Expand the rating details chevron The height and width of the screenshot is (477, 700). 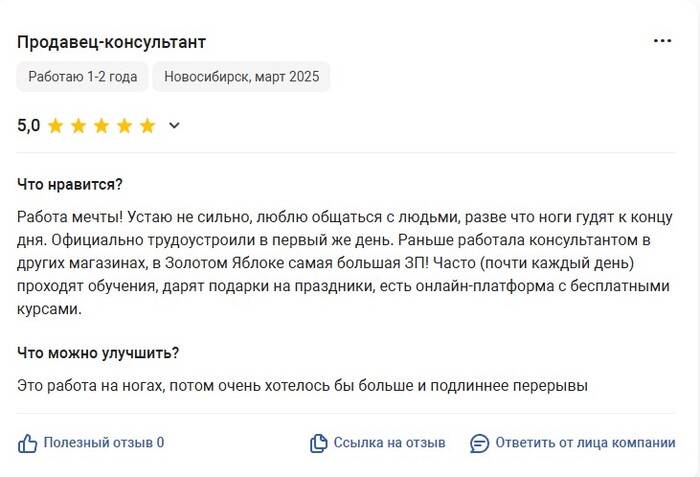[x=174, y=126]
